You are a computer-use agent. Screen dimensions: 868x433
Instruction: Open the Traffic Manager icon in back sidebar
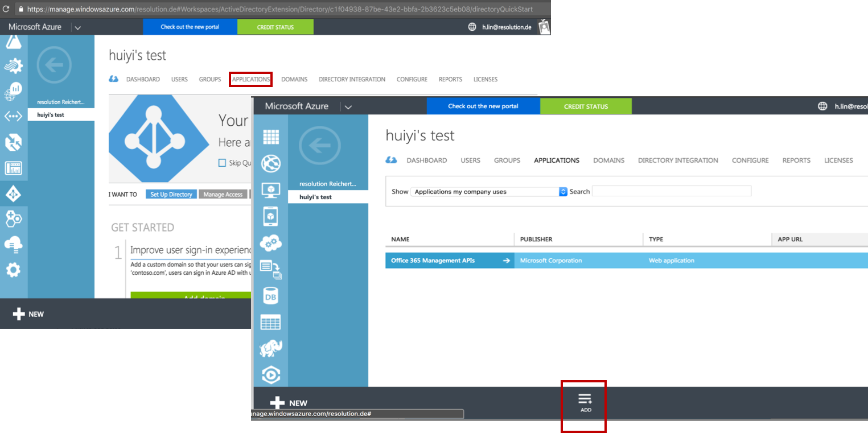(13, 142)
